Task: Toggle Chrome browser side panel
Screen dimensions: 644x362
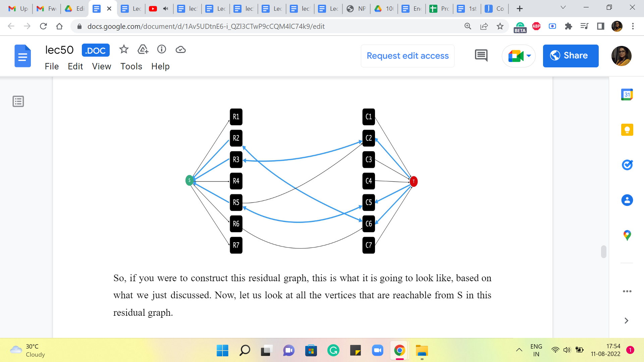Action: (x=600, y=26)
